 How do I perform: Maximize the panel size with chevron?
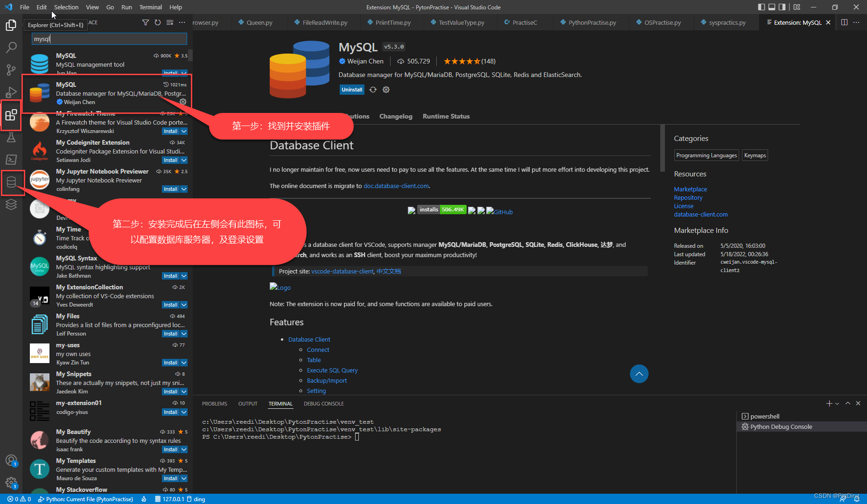click(848, 403)
